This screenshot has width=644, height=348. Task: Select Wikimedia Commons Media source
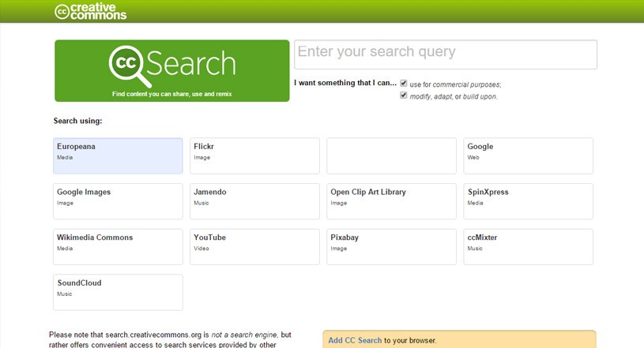(118, 247)
